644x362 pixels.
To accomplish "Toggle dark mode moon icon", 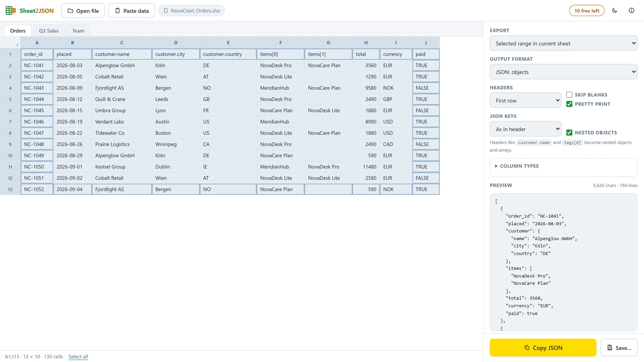I will click(615, 10).
